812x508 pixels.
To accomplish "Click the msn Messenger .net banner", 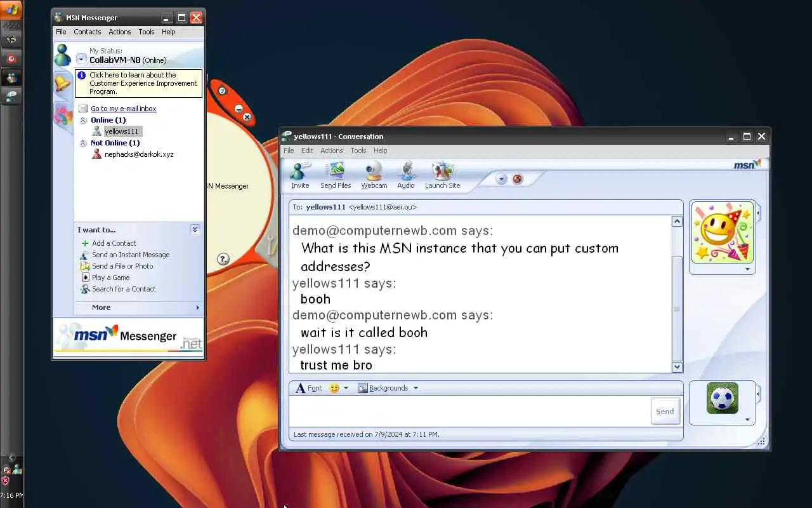I will pyautogui.click(x=129, y=336).
